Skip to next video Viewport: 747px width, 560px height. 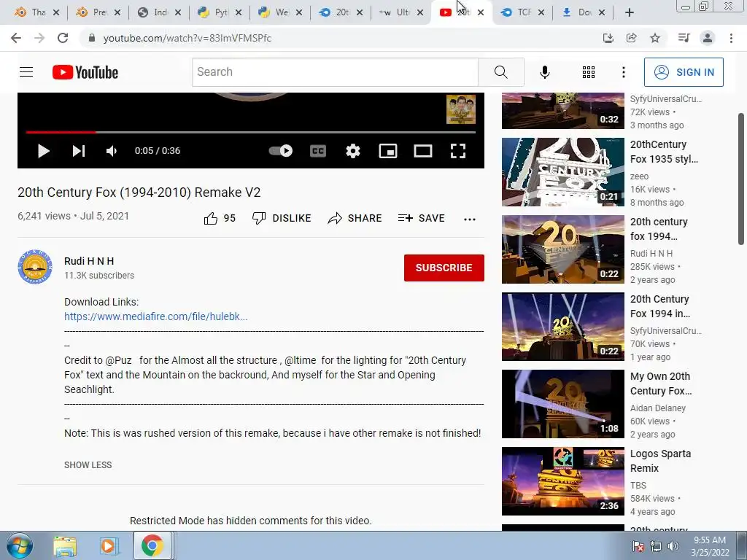(79, 151)
